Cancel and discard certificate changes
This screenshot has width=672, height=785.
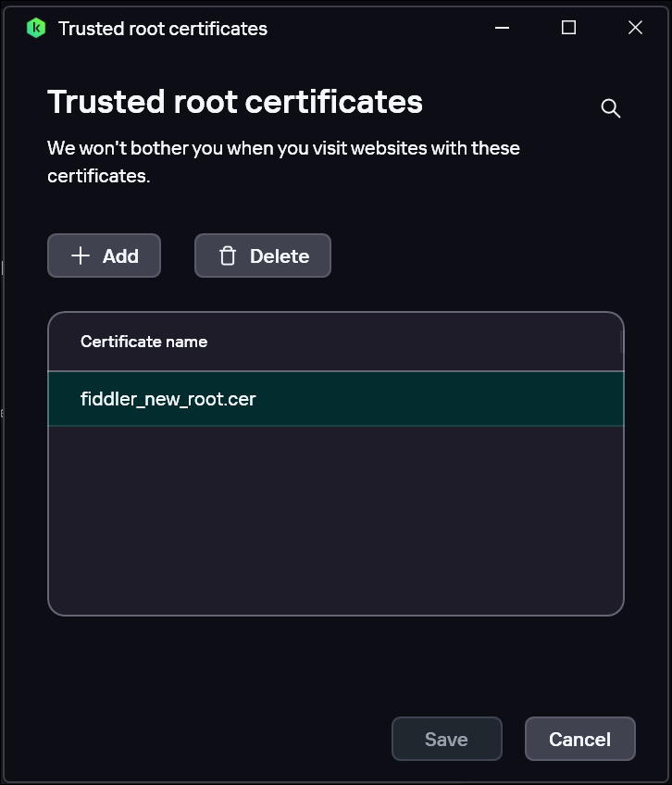pyautogui.click(x=579, y=739)
